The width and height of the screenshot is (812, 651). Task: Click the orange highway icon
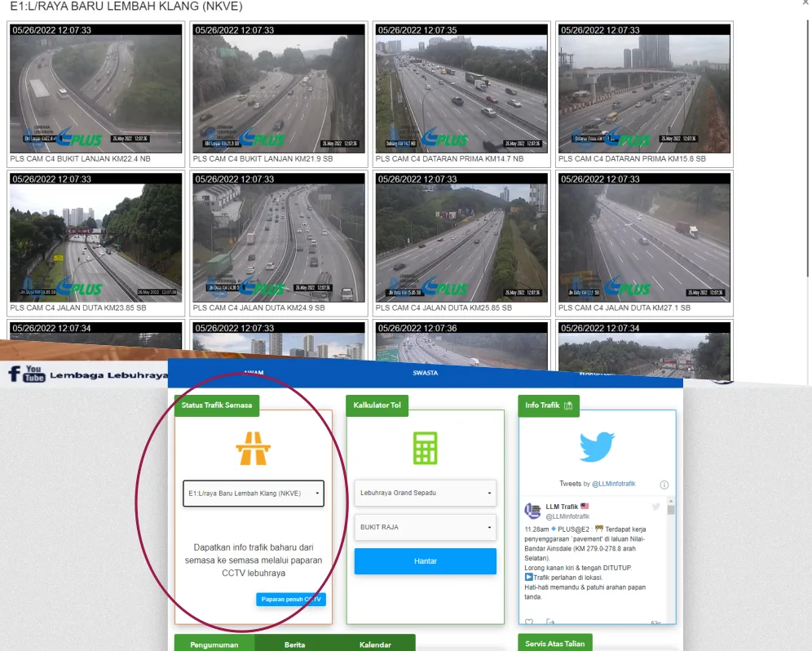coord(253,448)
